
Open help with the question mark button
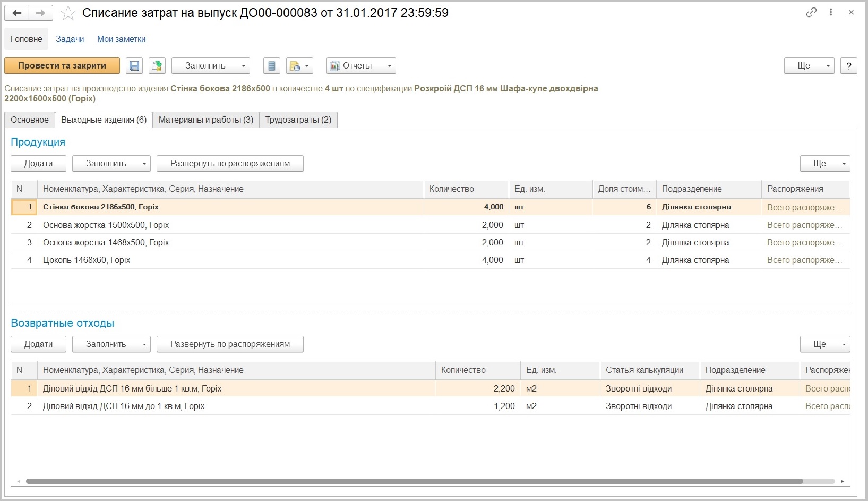(x=849, y=66)
